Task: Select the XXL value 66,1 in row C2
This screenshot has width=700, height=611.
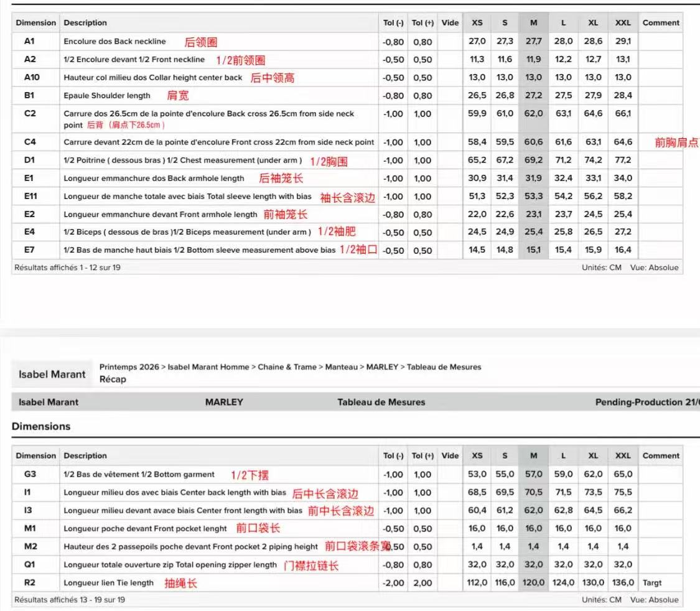Action: (623, 114)
